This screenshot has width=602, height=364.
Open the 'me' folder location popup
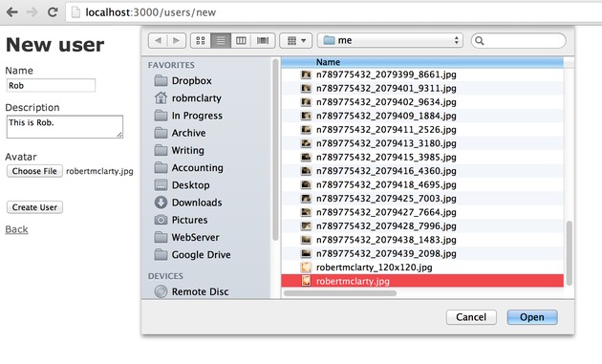click(x=390, y=40)
